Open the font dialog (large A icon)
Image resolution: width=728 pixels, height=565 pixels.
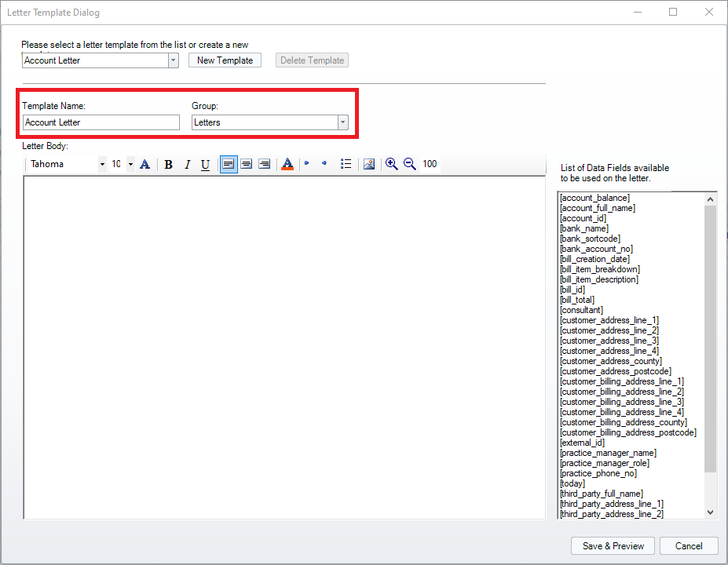tap(145, 164)
